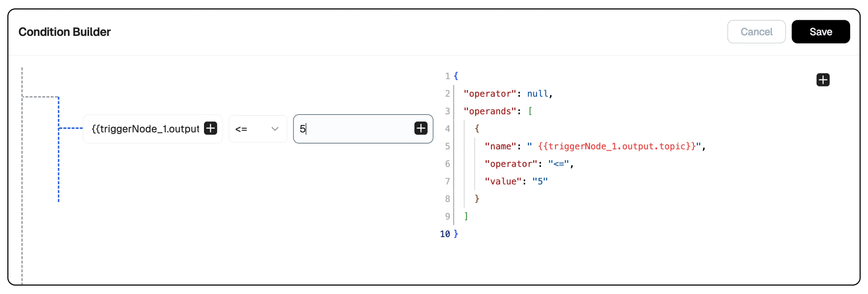This screenshot has width=868, height=294.
Task: Select the "operator": null line in JSON
Action: pyautogui.click(x=508, y=94)
